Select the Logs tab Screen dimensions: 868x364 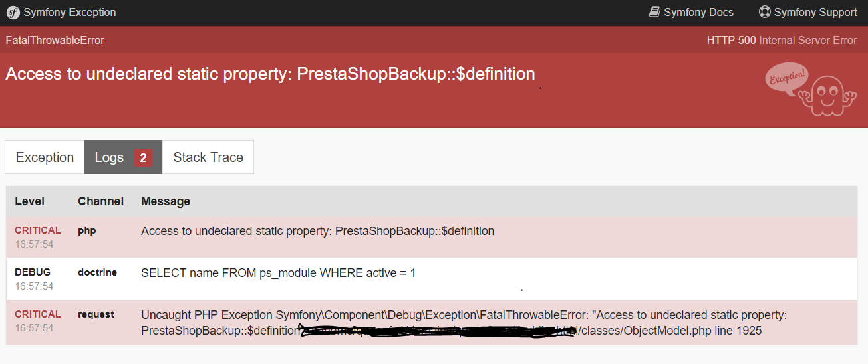tap(123, 157)
